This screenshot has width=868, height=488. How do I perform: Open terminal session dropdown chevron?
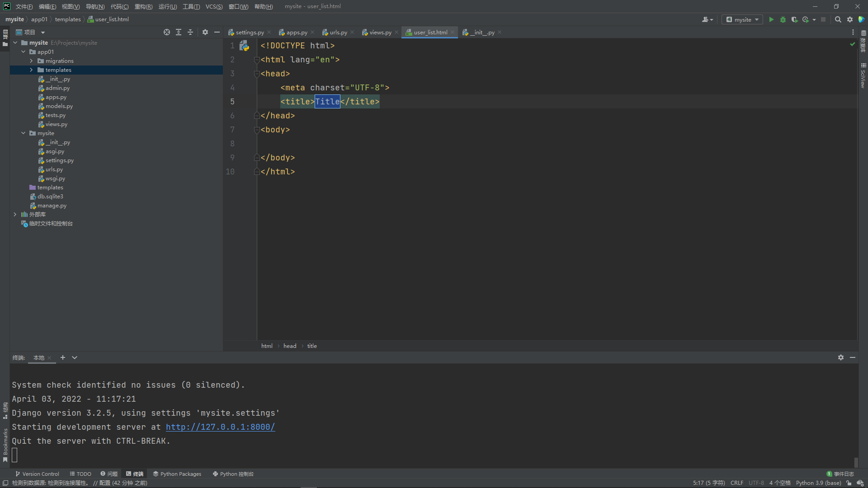click(75, 357)
